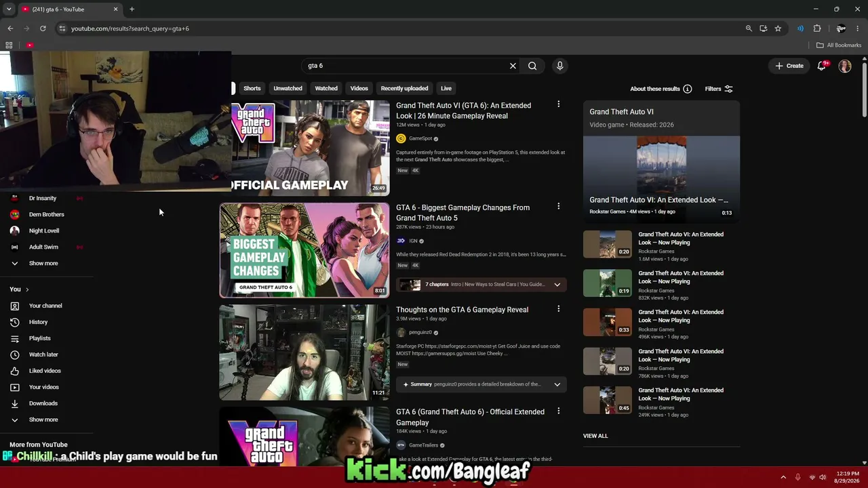868x488 pixels.
Task: Show more subscriptions below Adult Swim
Action: click(x=43, y=263)
